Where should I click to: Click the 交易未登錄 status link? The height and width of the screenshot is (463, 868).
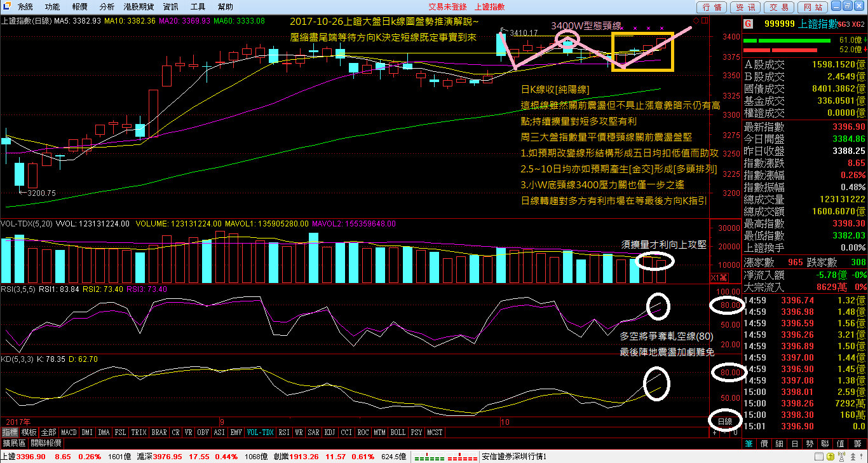447,7
